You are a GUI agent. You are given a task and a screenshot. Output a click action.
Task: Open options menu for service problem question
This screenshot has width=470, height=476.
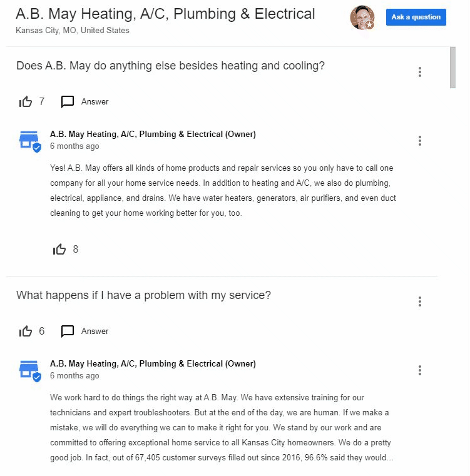pyautogui.click(x=419, y=301)
